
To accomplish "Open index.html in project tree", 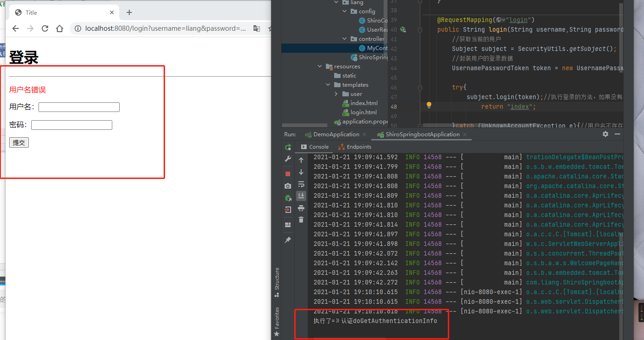I will 360,103.
